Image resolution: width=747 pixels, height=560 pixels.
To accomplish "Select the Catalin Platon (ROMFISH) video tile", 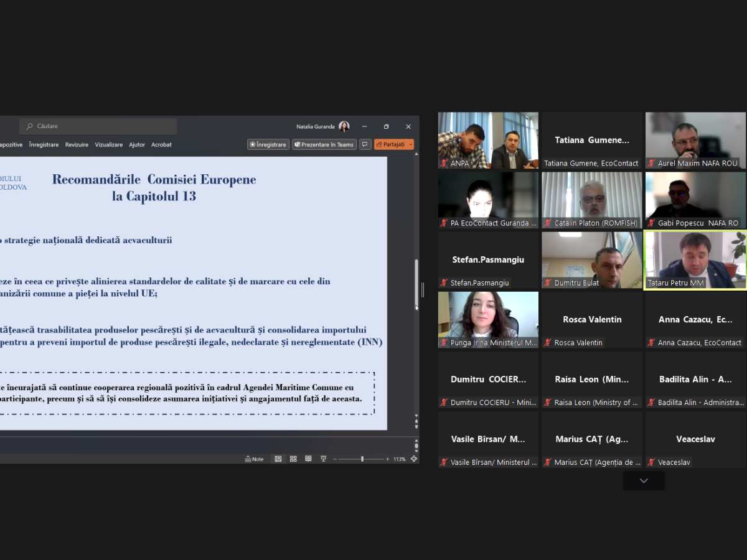I will click(591, 200).
